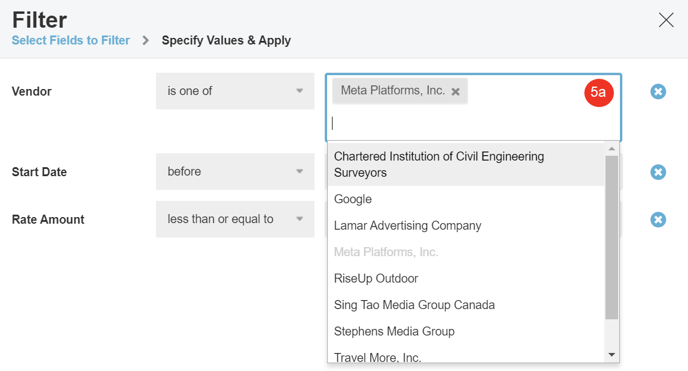
Task: Close the Filter dialog with the X
Action: (666, 20)
